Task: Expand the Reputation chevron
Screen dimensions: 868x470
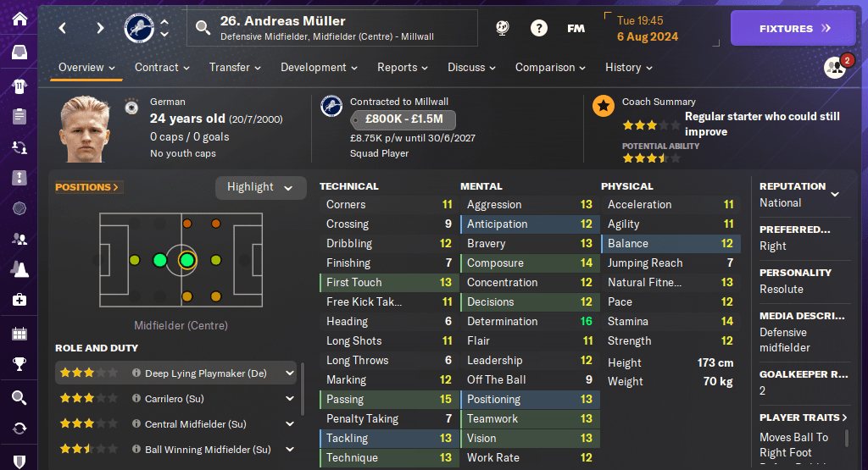Action: point(835,194)
